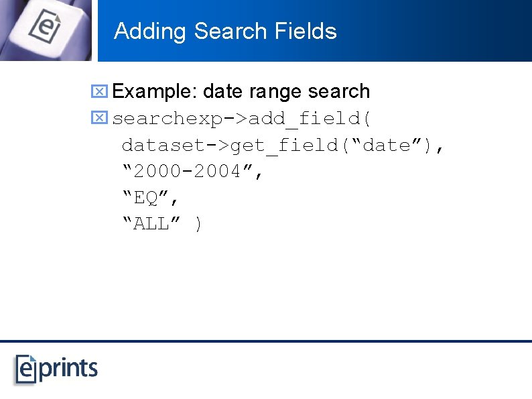Click the "ALL" parameter text

151,223
